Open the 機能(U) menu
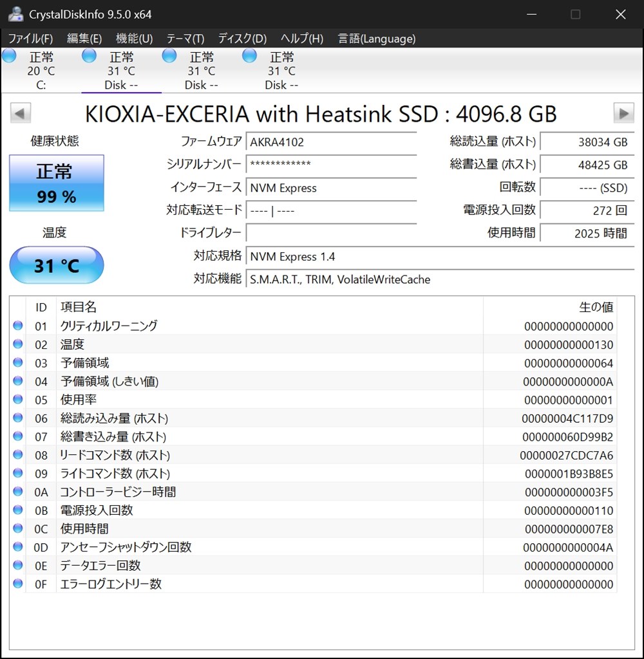This screenshot has width=644, height=659. [x=134, y=39]
